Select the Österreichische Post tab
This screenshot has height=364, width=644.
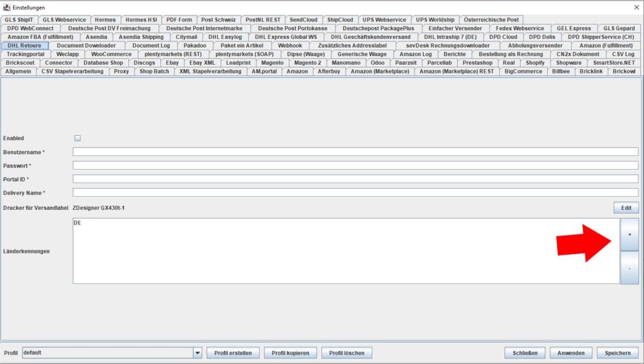point(491,19)
